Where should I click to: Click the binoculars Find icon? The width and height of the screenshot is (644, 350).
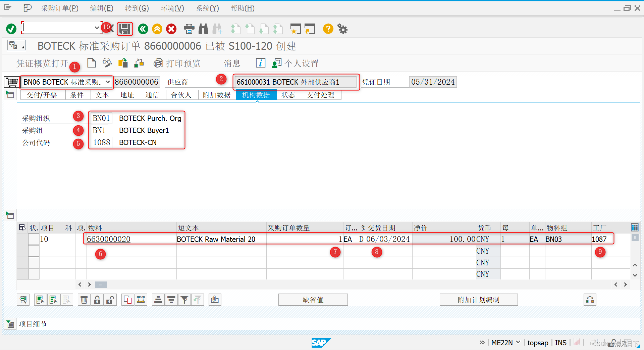203,29
